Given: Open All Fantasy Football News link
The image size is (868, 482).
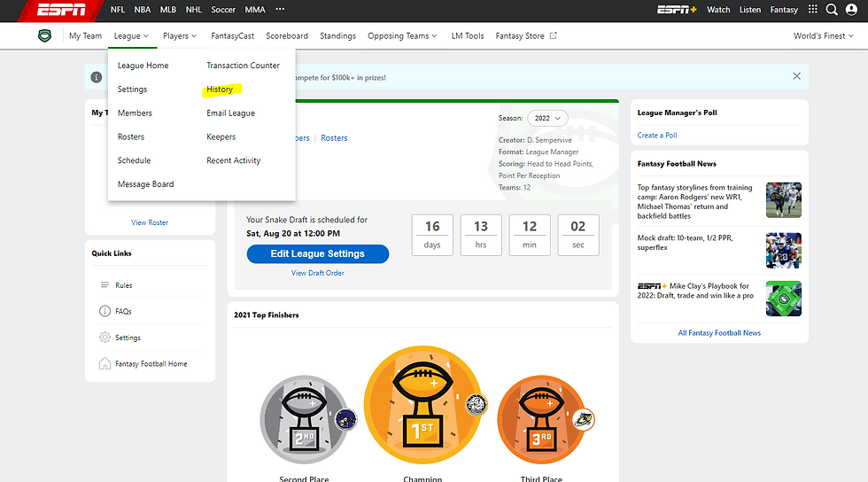Looking at the screenshot, I should pyautogui.click(x=719, y=333).
